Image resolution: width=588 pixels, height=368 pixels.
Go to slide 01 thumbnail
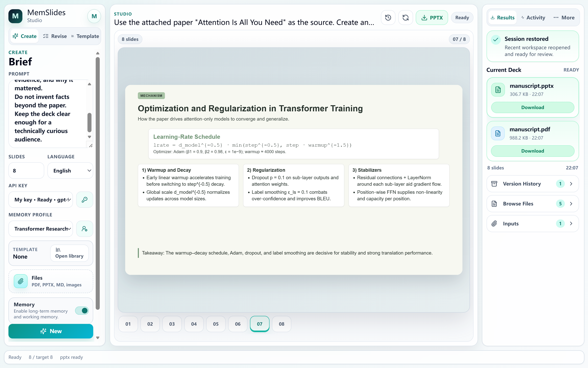128,324
